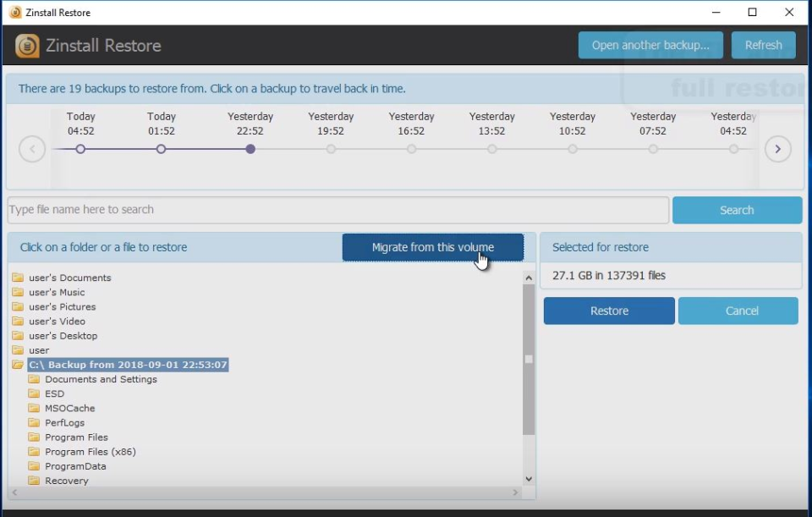Select the MSOCache folder icon
The width and height of the screenshot is (812, 517).
tap(34, 408)
